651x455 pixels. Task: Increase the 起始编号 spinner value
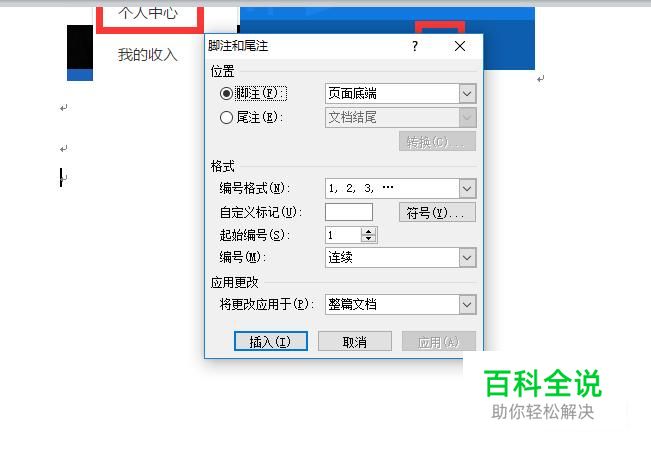[368, 231]
